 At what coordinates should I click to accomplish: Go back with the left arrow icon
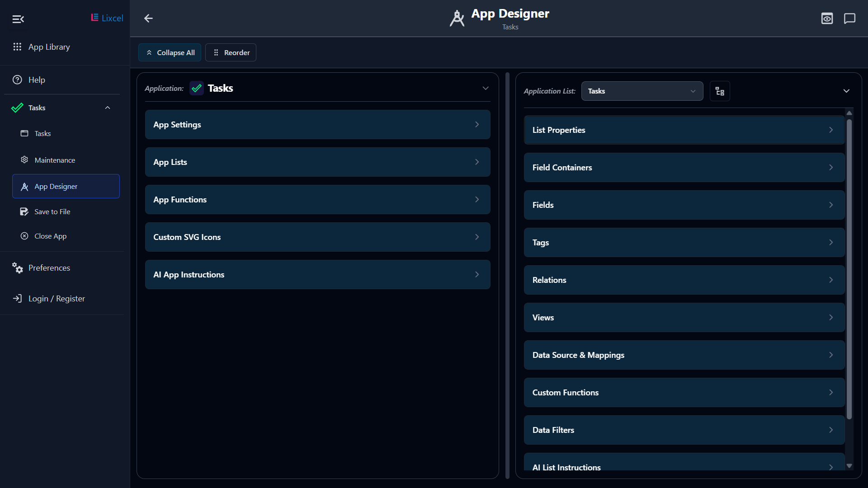148,19
